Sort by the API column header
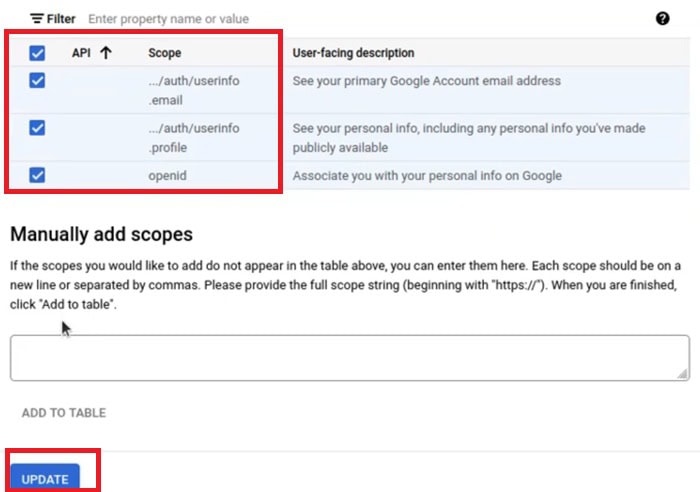Viewport: 700px width, 492px height. tap(81, 53)
